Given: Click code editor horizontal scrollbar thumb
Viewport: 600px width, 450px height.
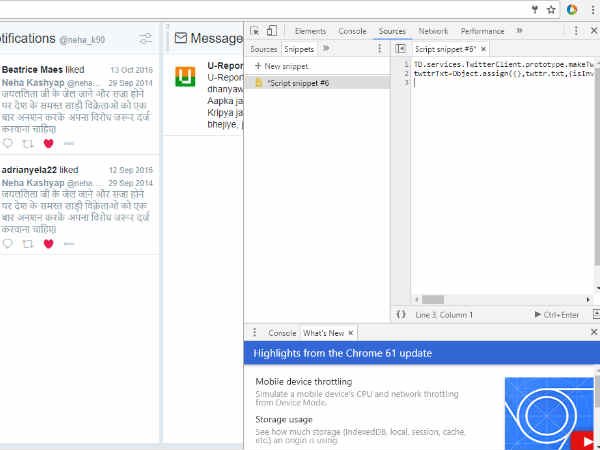Looking at the screenshot, I should pos(433,300).
